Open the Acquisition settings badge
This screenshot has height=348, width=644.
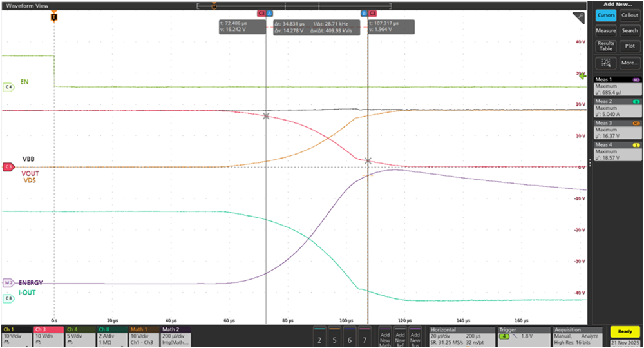tap(577, 336)
